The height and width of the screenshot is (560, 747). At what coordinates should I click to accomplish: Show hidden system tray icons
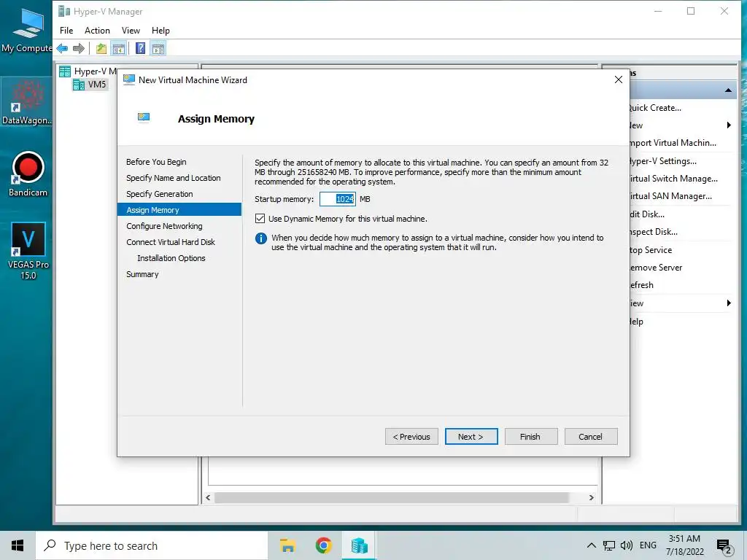click(x=591, y=545)
